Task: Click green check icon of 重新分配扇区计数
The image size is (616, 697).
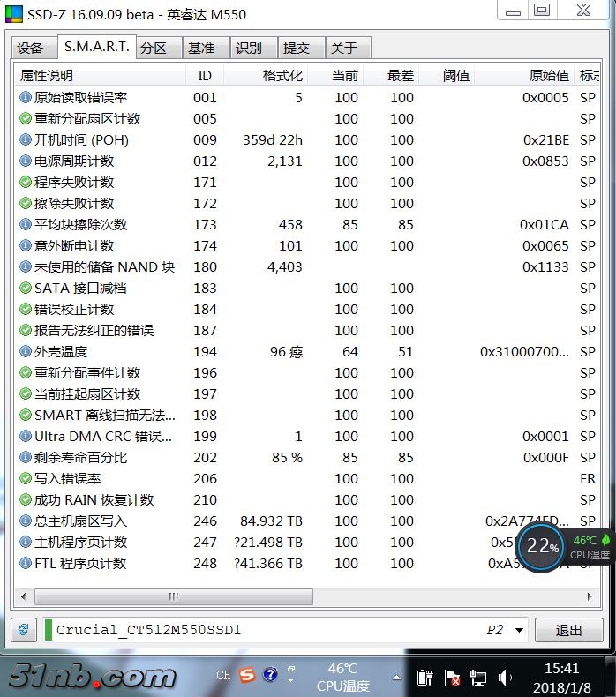Action: pos(26,118)
